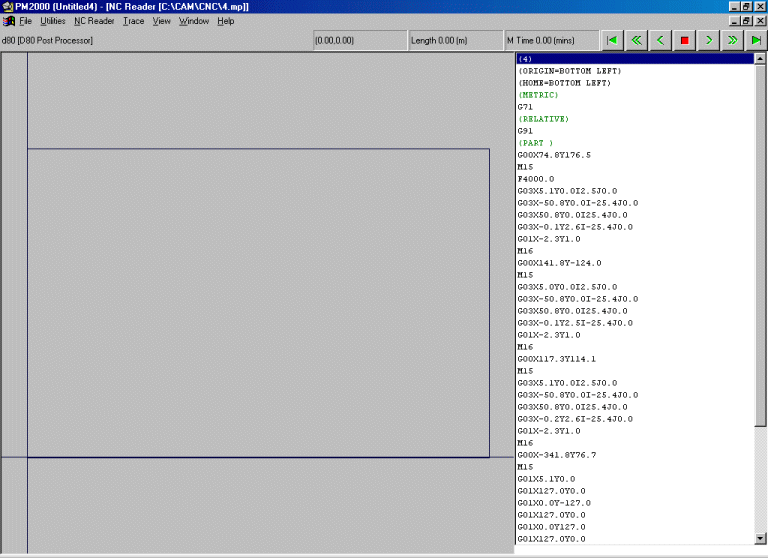The height and width of the screenshot is (558, 768).
Task: Select the G01X0.0Y-127.0 line
Action: coord(635,503)
